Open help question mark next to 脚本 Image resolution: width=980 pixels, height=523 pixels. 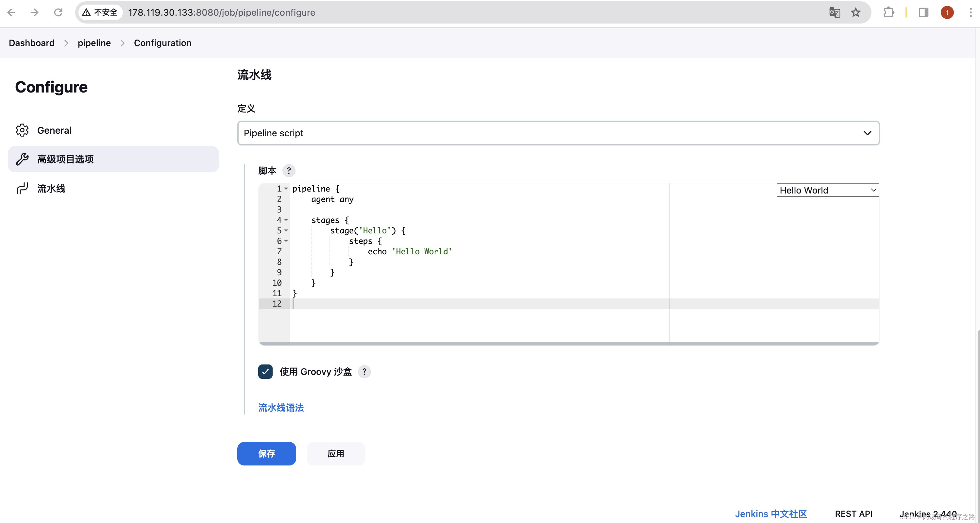[x=289, y=170]
